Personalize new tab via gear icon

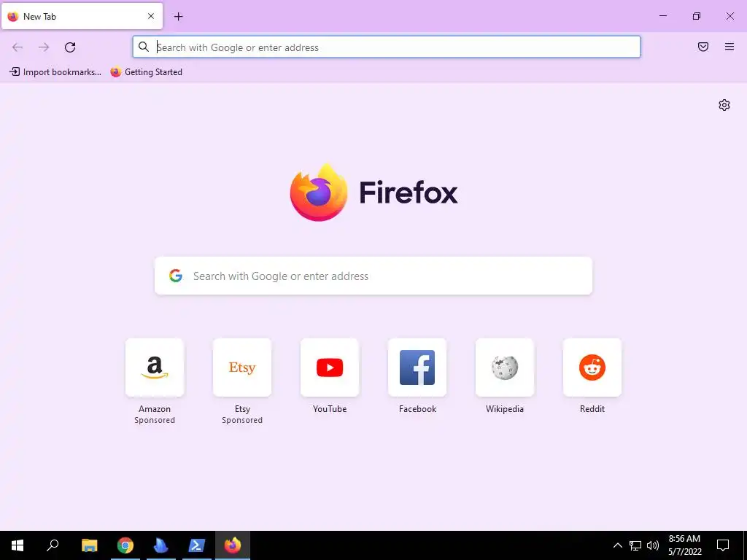(724, 105)
